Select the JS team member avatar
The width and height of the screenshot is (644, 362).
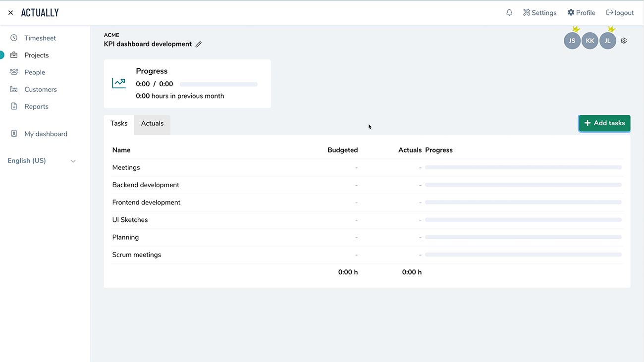coord(572,41)
